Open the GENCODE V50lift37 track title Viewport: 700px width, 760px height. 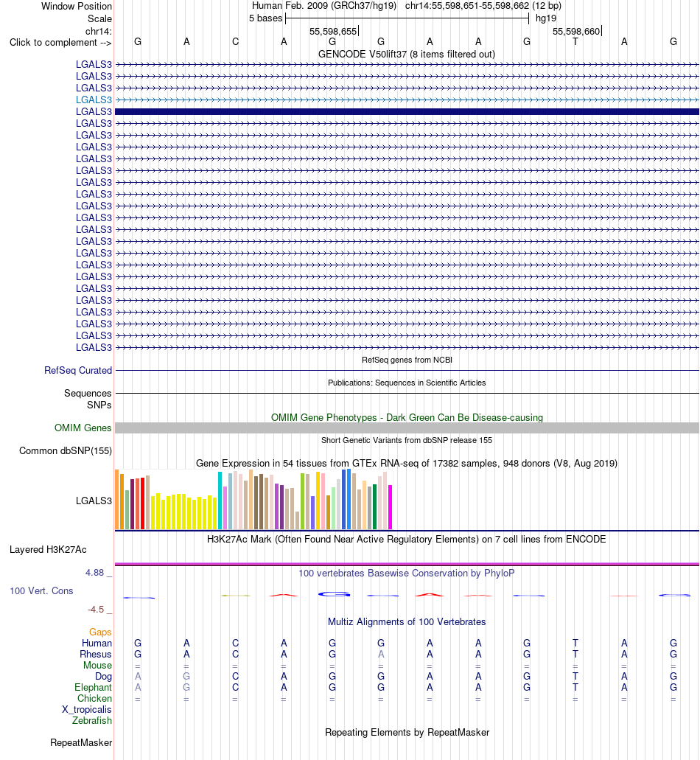[407, 55]
